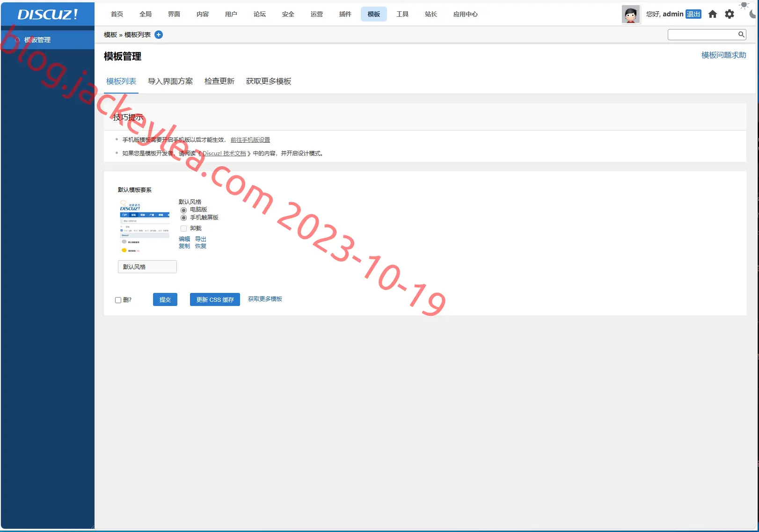Screen dimensions: 759x532
Task: Tick the 删? checkbox
Action: tap(118, 300)
